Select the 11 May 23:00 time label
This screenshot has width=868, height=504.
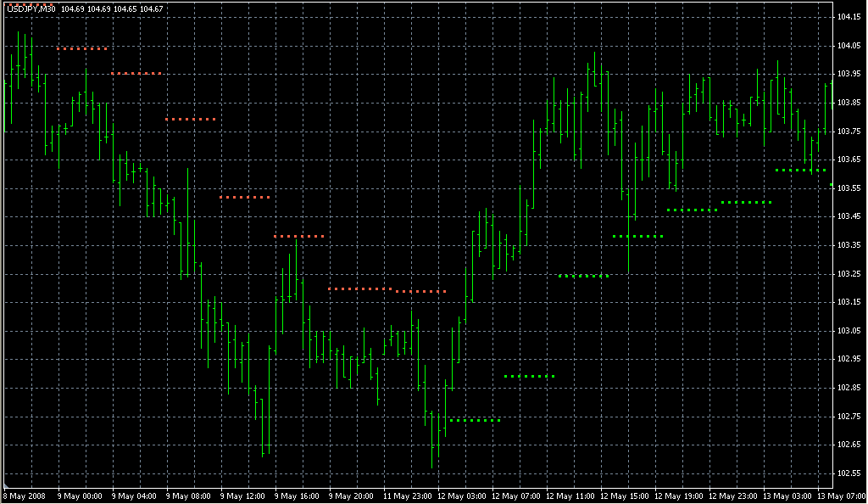[409, 496]
